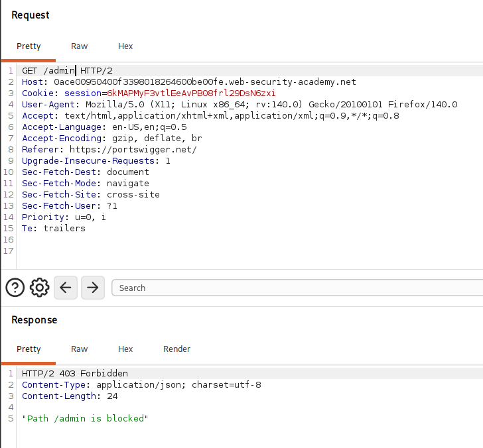
Task: Click the Sec-Fetch-Site cross-site line
Action: [90, 194]
